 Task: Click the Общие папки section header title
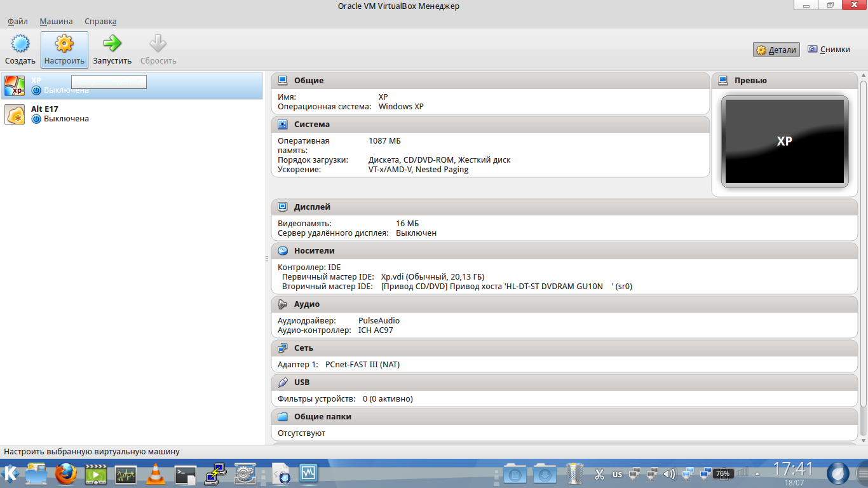point(323,417)
